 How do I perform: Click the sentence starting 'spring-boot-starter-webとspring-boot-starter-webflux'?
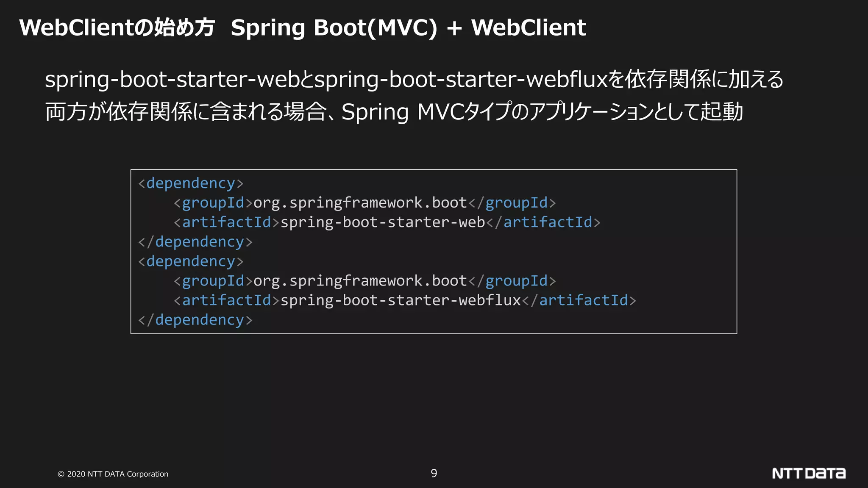click(x=414, y=79)
